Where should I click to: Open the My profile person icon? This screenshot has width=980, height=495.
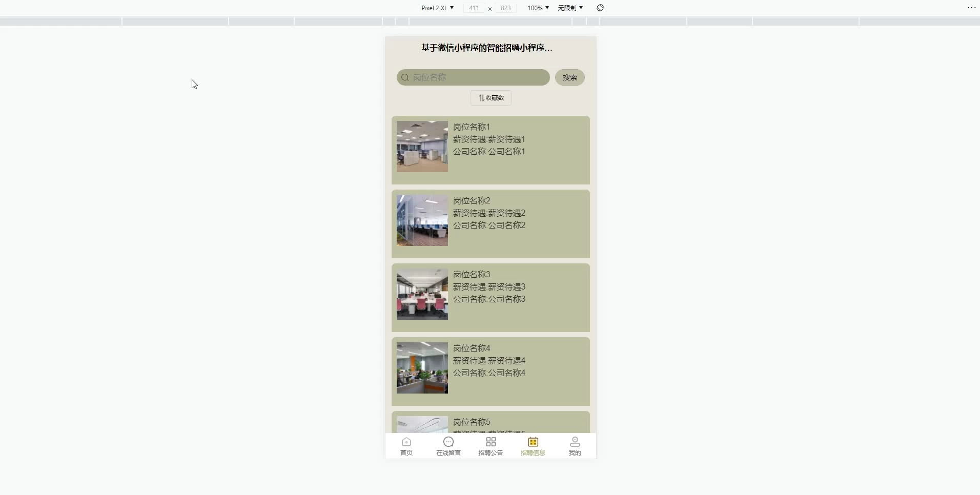pos(575,442)
